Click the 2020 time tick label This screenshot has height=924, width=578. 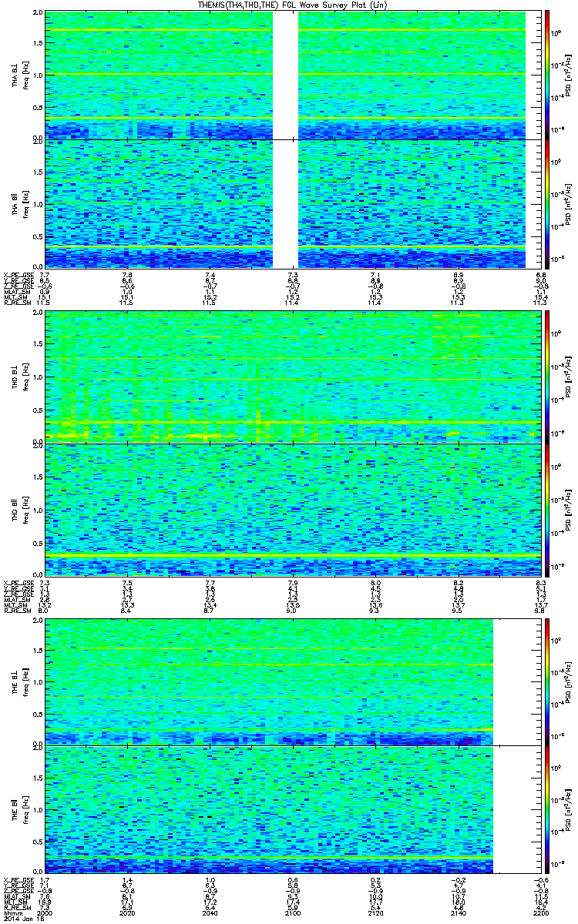point(128,912)
